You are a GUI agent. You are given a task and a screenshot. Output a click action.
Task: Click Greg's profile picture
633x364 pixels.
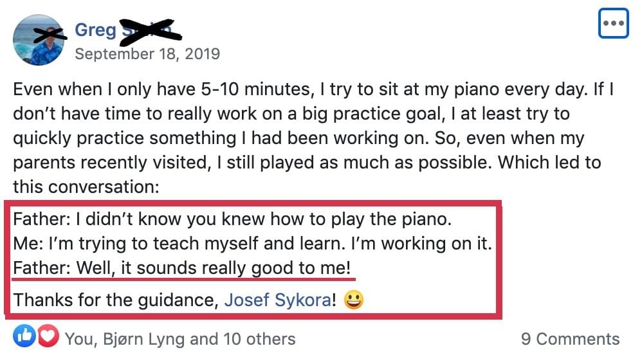coord(38,40)
